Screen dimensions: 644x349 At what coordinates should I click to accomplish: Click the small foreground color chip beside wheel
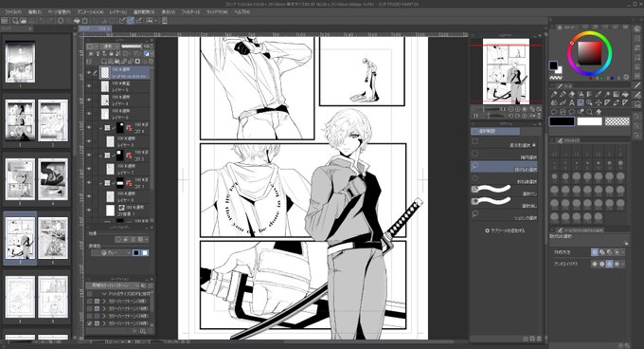point(553,65)
